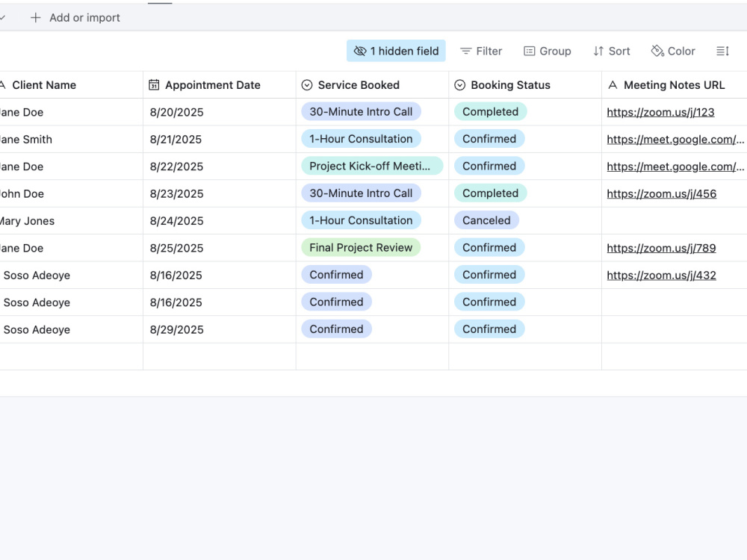Open link https://zoom.us/j/123
Image resolution: width=747 pixels, height=560 pixels.
pos(660,113)
